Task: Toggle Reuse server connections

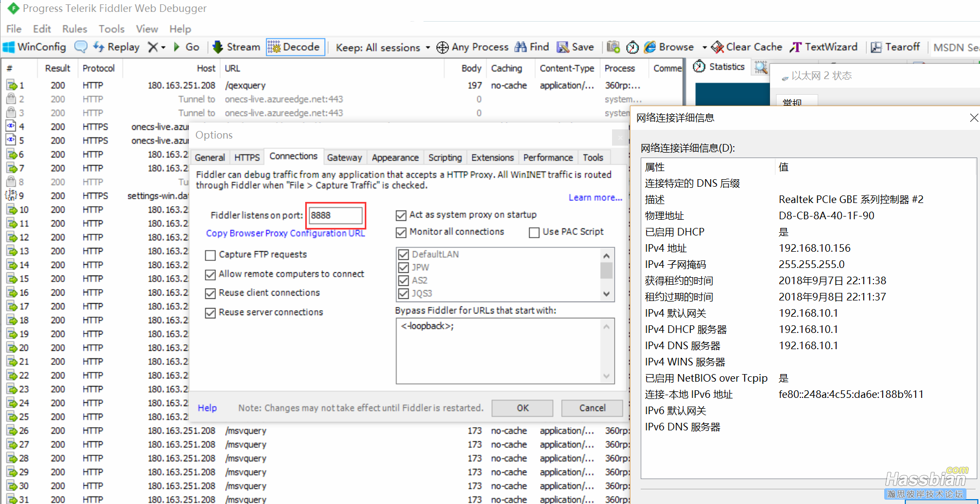Action: coord(211,312)
